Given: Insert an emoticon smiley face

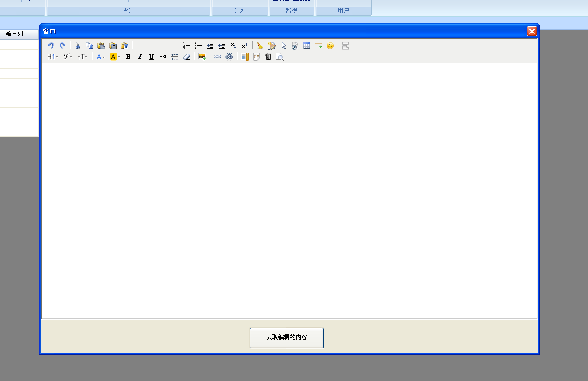Looking at the screenshot, I should click(x=330, y=46).
